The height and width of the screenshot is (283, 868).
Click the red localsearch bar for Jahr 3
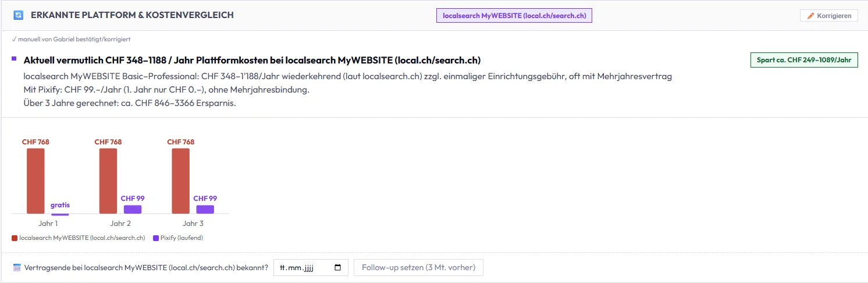(x=180, y=181)
